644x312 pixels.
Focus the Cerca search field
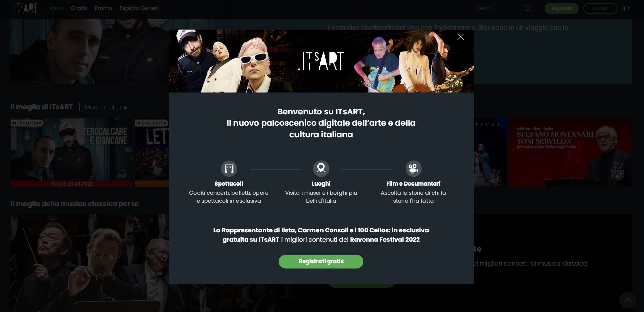click(498, 8)
